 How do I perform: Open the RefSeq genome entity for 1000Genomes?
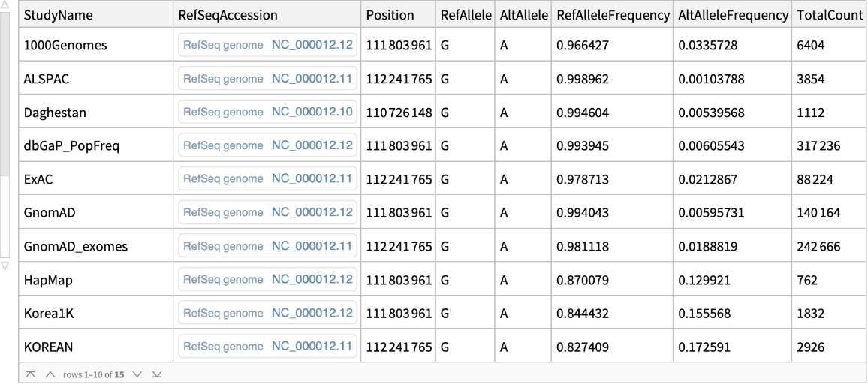[x=267, y=46]
